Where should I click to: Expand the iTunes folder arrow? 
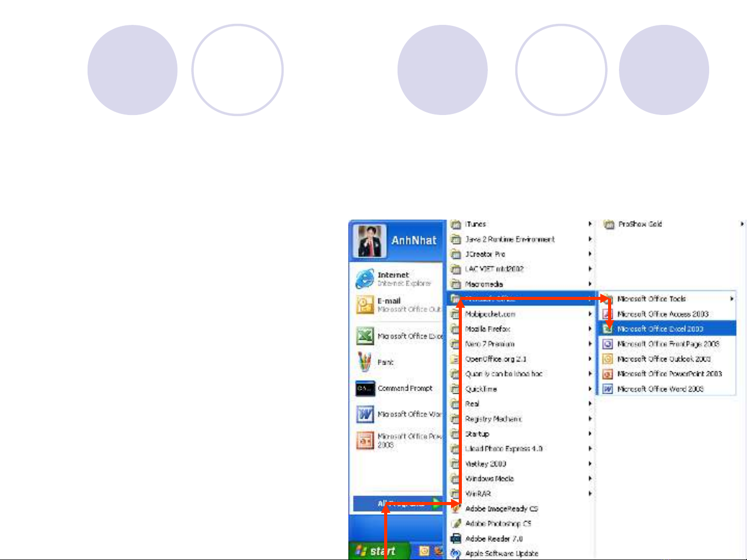tap(590, 224)
